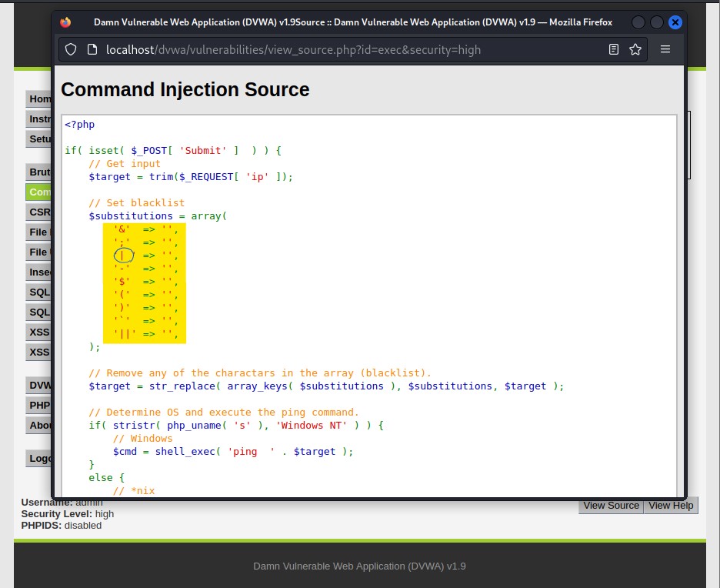Screen dimensions: 720x588
Task: Click View Help button in the background page
Action: [671, 506]
